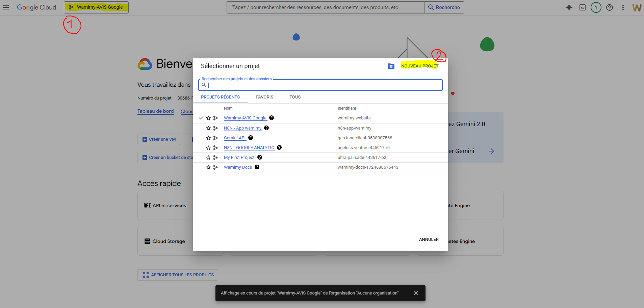Click identifier n8n-app-wamimy
The image size is (644, 308).
(x=355, y=128)
